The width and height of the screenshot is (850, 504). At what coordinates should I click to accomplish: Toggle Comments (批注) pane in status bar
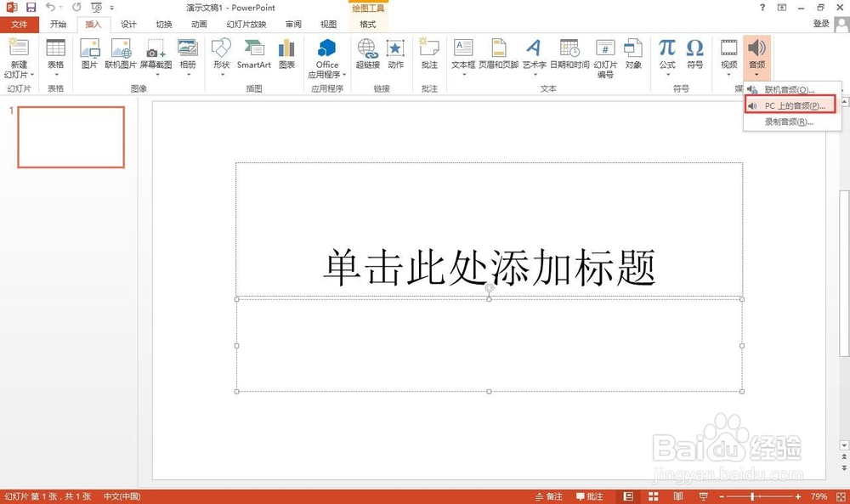(x=589, y=496)
